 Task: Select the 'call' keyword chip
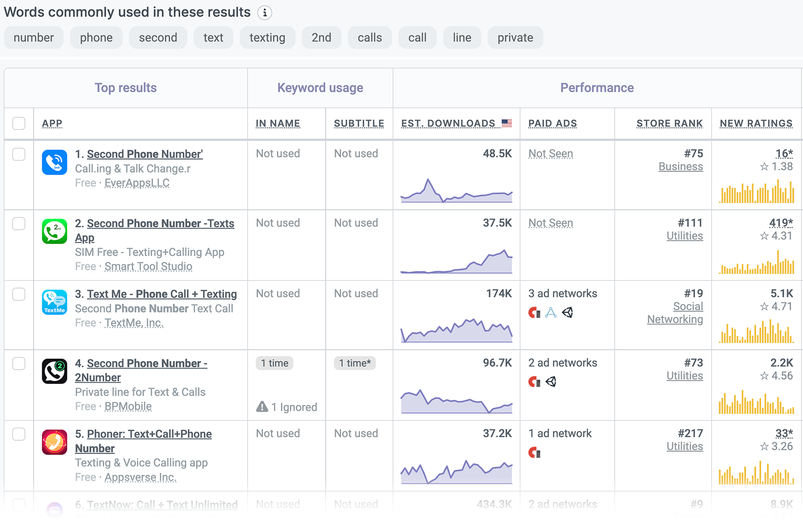click(418, 38)
